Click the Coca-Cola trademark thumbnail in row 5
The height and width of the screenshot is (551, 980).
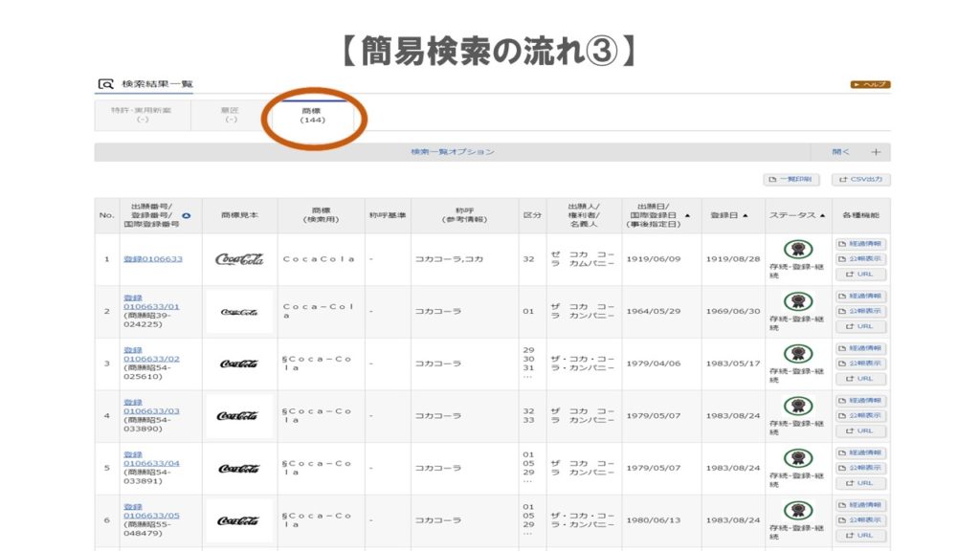click(x=239, y=469)
